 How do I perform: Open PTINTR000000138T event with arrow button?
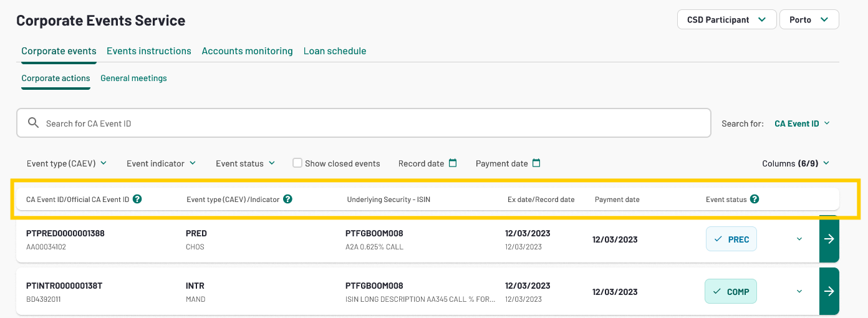829,291
